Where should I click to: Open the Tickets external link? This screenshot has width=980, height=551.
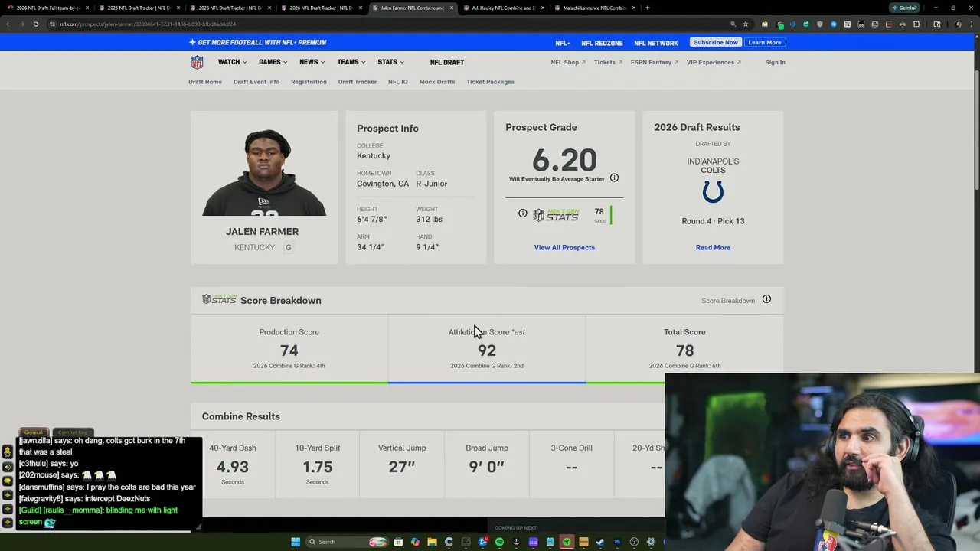(608, 62)
